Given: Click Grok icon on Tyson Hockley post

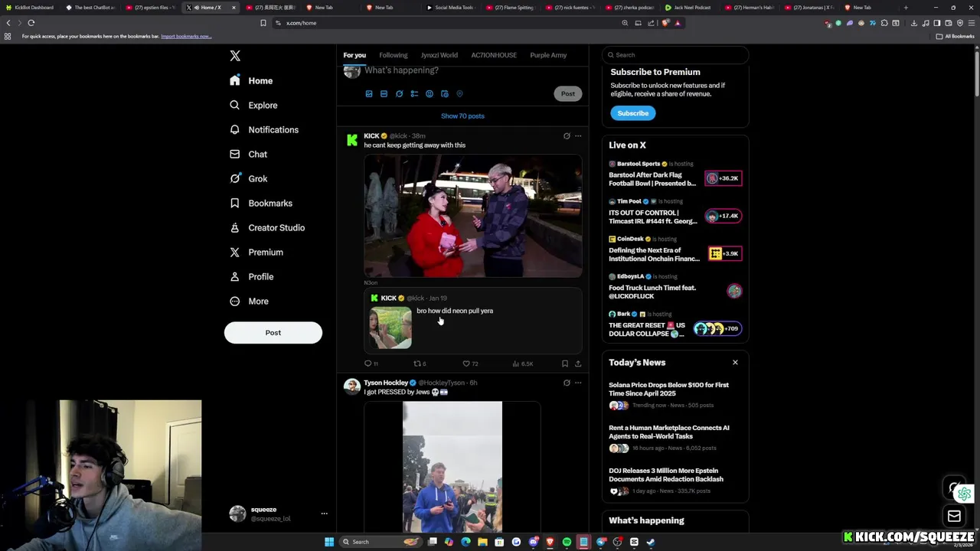Looking at the screenshot, I should click(567, 383).
